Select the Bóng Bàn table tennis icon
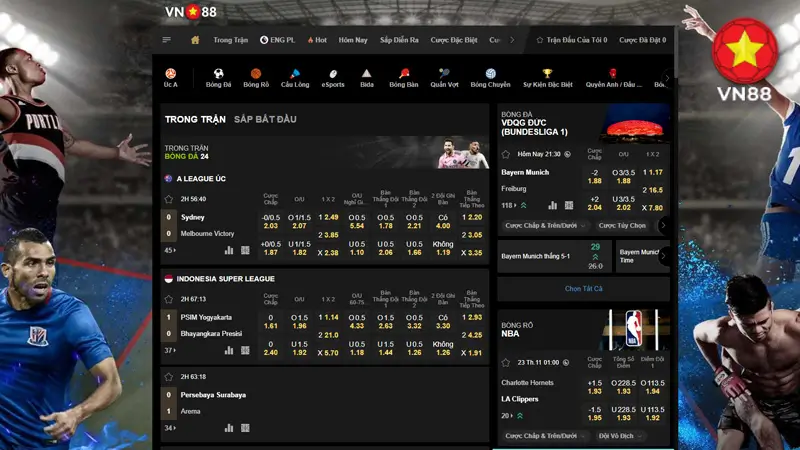 [x=404, y=74]
